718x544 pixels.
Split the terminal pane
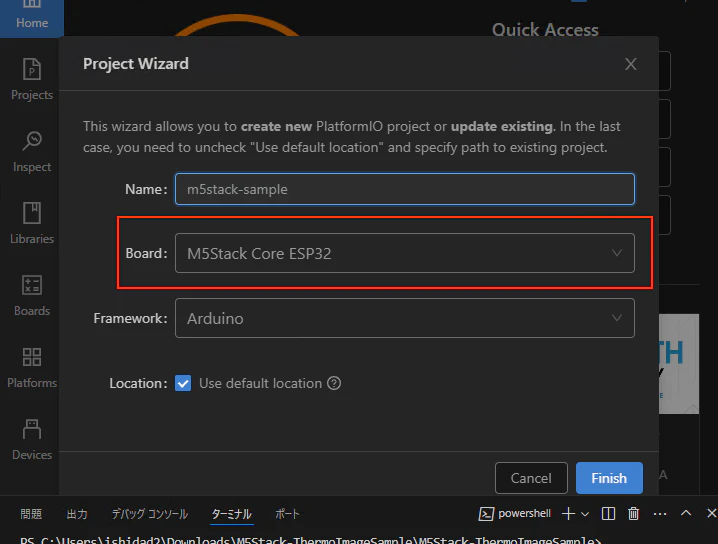coord(608,514)
